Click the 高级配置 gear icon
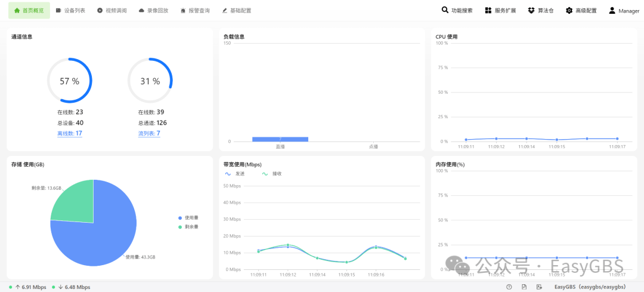 (569, 11)
